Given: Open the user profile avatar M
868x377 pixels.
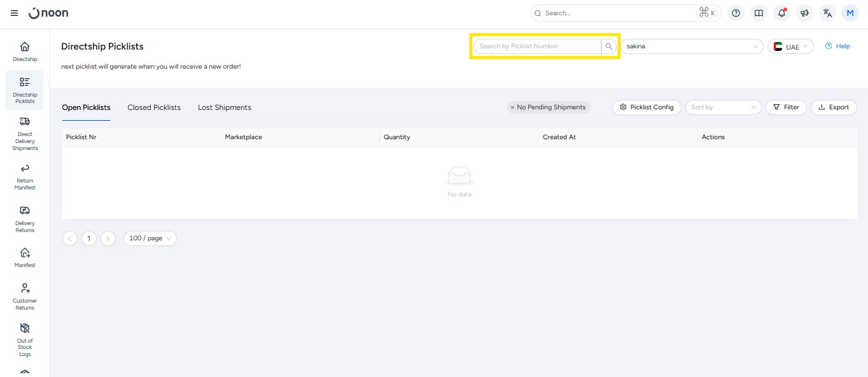Looking at the screenshot, I should (x=850, y=13).
